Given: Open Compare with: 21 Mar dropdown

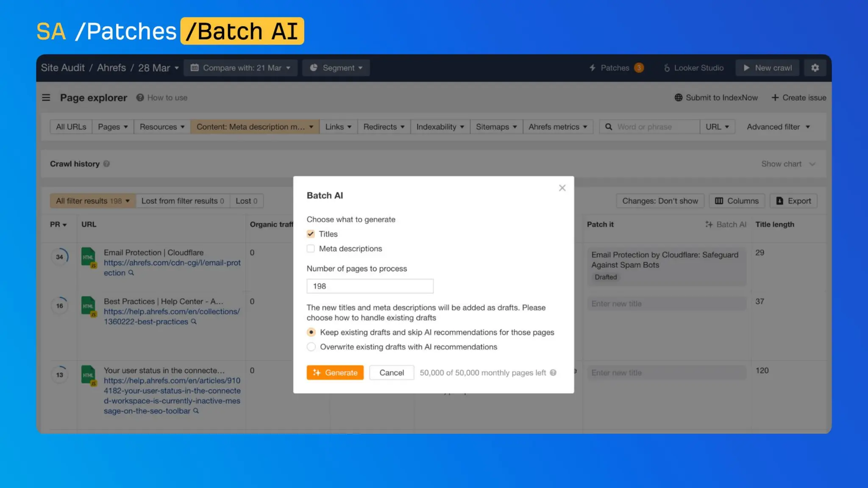Looking at the screenshot, I should tap(241, 68).
